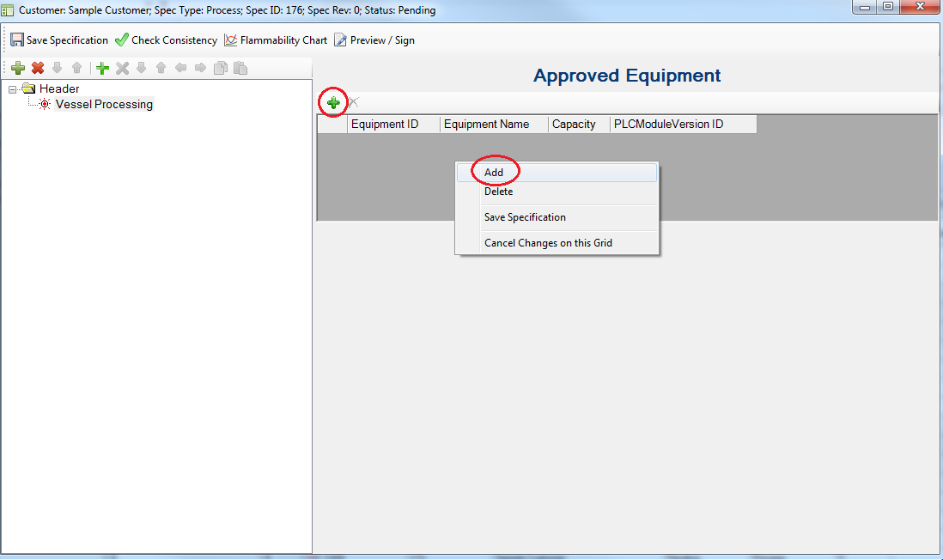
Task: Select Vessel Processing tree item
Action: [104, 105]
